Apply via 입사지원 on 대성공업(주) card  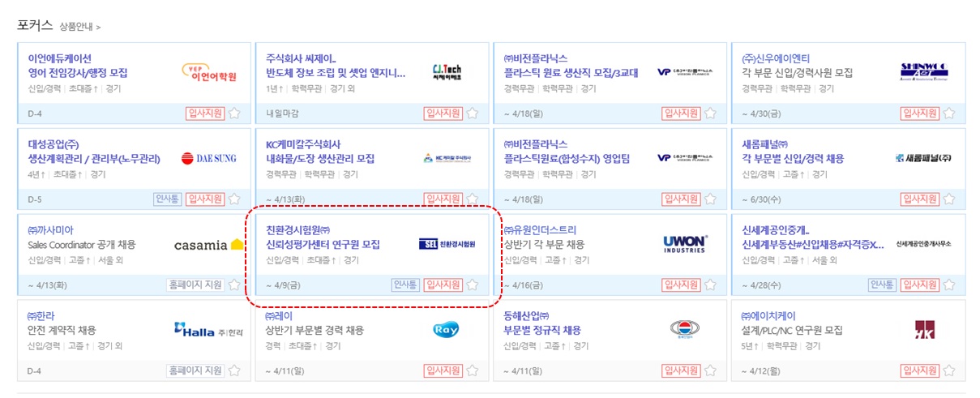tap(205, 199)
